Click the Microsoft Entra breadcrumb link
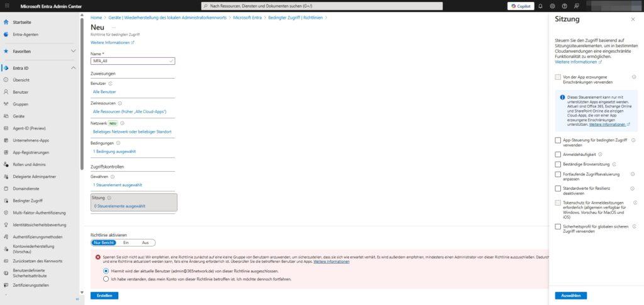Screen dimensions: 644x305 [x=247, y=18]
